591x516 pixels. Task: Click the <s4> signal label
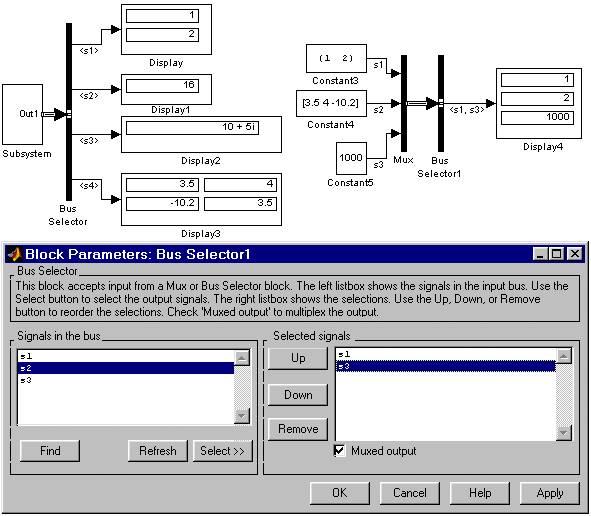point(89,186)
